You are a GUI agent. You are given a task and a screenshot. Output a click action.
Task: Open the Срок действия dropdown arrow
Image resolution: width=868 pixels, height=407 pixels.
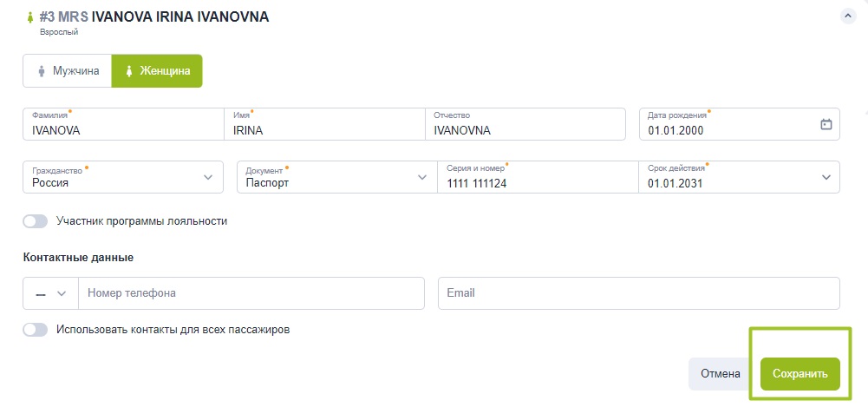coord(826,177)
